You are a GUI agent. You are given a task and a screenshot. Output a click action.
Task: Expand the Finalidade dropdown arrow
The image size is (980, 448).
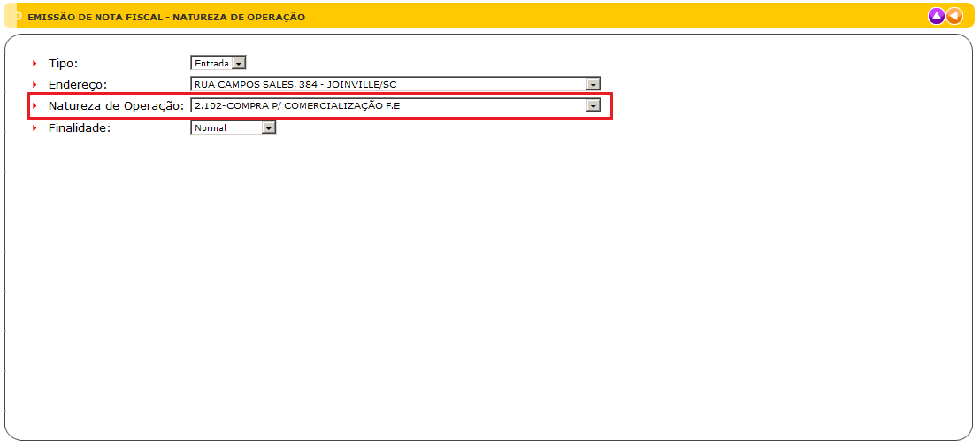(269, 127)
